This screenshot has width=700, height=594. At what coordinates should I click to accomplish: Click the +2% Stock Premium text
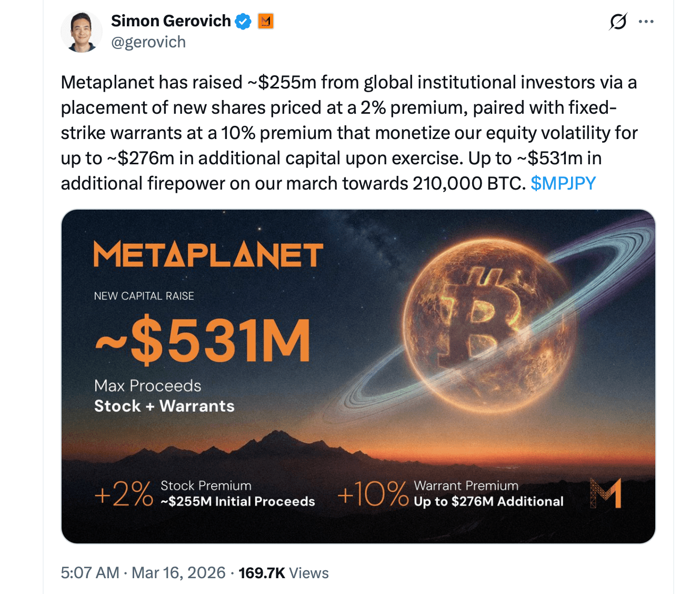point(204,493)
